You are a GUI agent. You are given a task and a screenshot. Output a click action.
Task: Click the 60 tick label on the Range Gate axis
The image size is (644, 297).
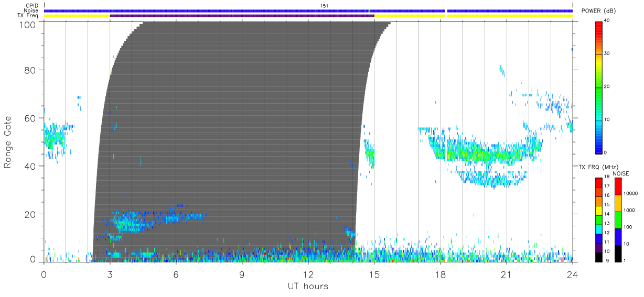[30, 118]
